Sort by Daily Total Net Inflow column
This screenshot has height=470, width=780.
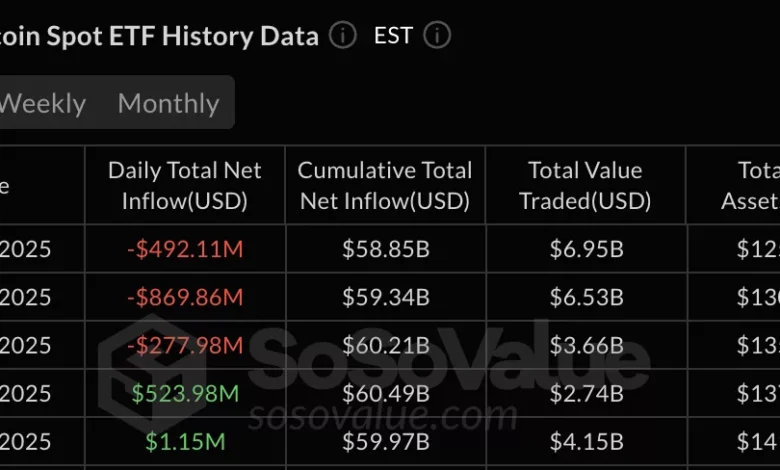185,185
